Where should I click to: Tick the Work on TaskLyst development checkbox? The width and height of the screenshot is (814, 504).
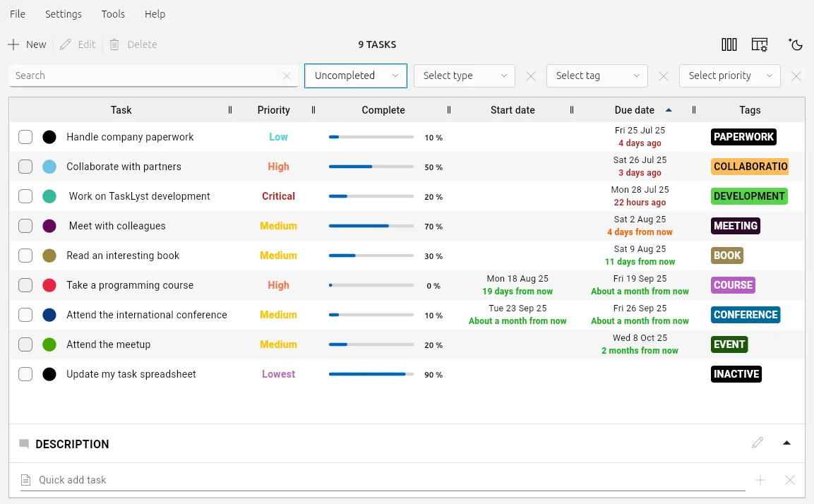[x=25, y=196]
